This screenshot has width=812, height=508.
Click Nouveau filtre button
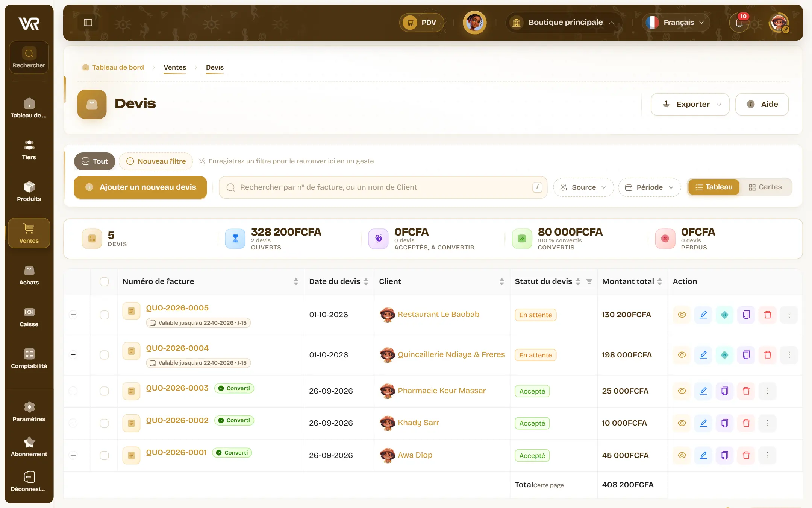[156, 161]
